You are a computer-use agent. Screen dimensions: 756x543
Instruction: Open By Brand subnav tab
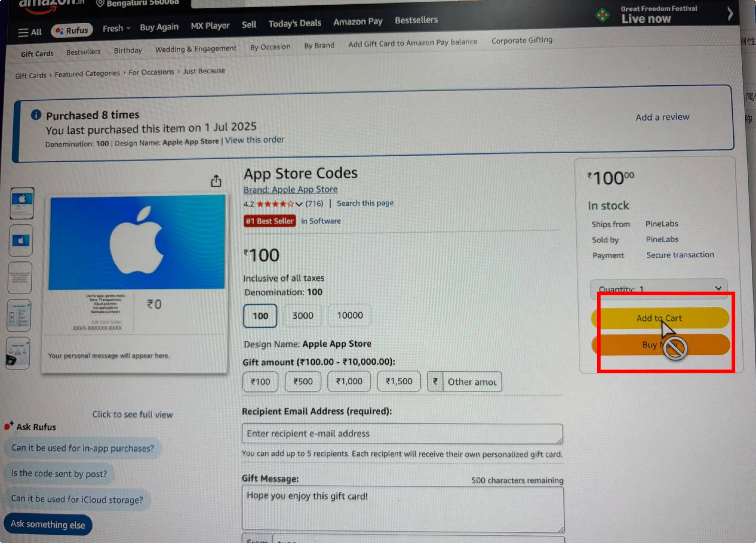319,46
